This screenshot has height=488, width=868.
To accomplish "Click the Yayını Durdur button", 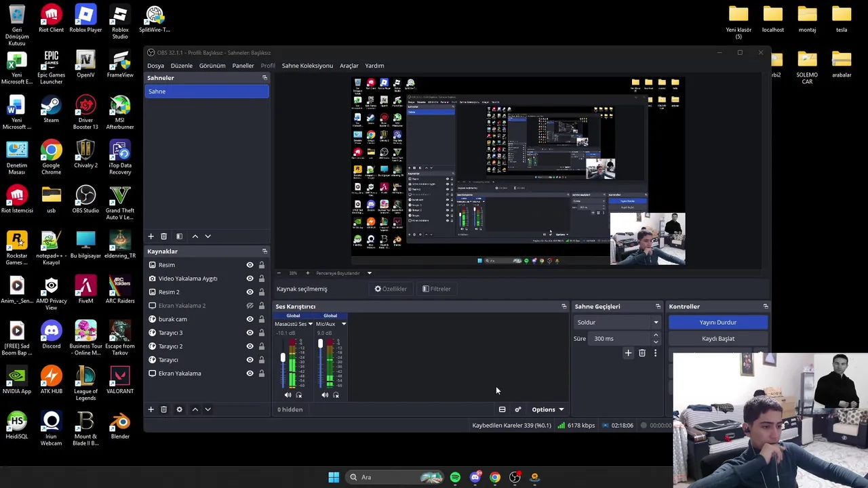I will (x=718, y=323).
